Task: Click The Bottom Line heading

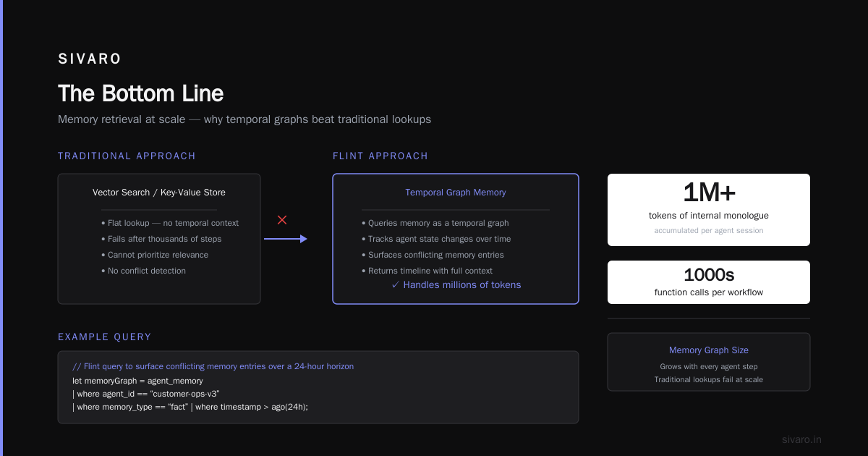Action: (141, 93)
